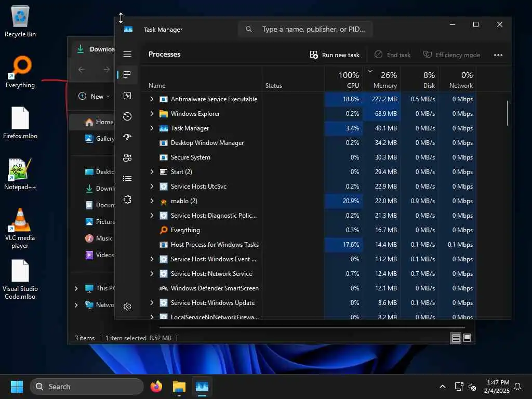Click the Task Manager title bar app icon

(x=128, y=30)
